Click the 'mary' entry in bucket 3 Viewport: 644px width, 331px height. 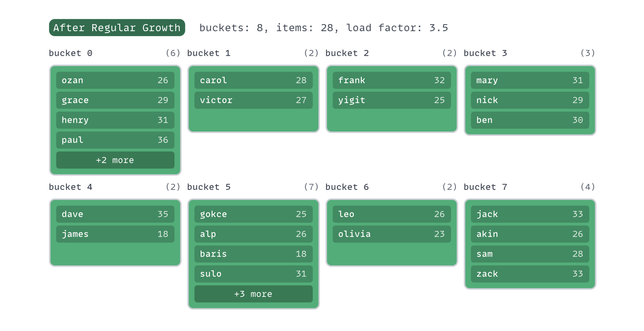[x=530, y=80]
